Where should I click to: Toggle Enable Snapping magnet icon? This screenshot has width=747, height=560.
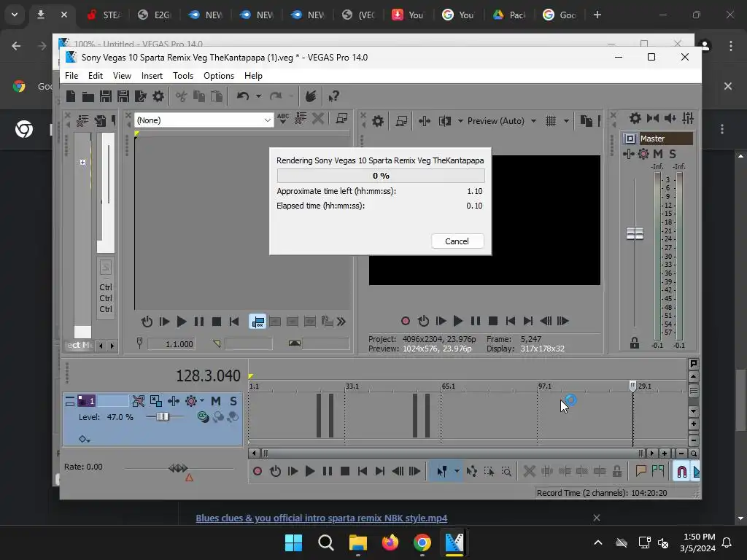[x=682, y=472]
